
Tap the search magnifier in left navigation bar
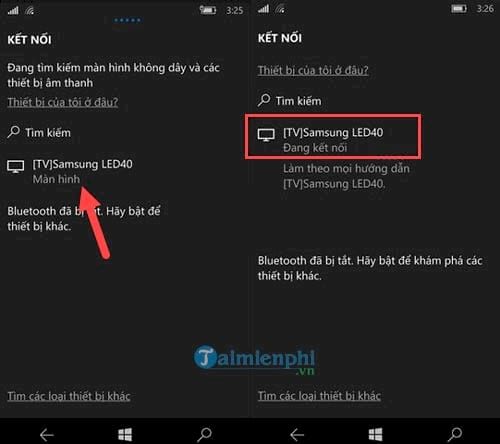point(204,434)
